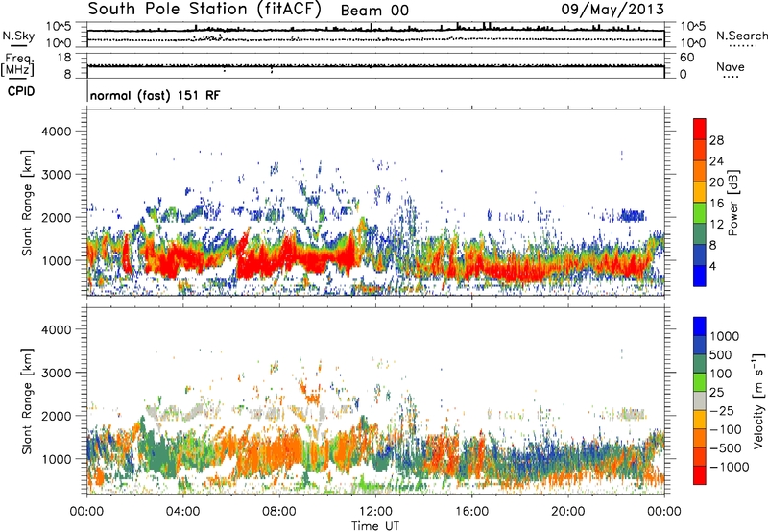The image size is (768, 532).
Task: Click the 3000 tick in the power panel
Action: click(x=56, y=175)
